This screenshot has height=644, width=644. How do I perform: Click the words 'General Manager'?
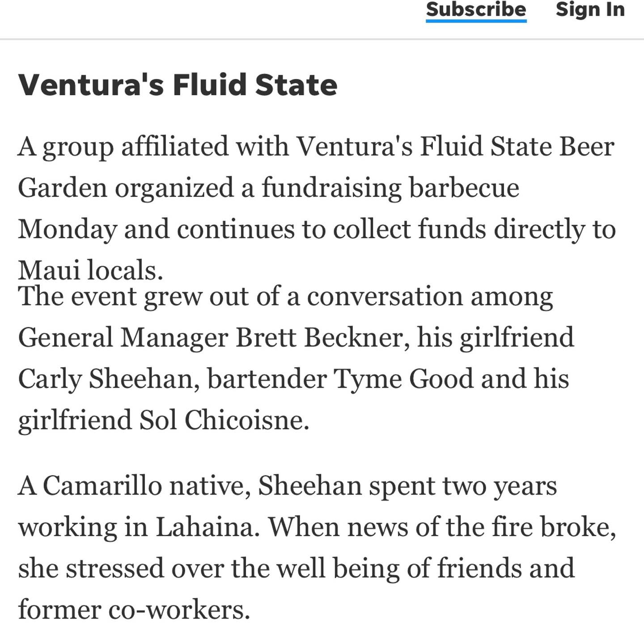pos(123,337)
